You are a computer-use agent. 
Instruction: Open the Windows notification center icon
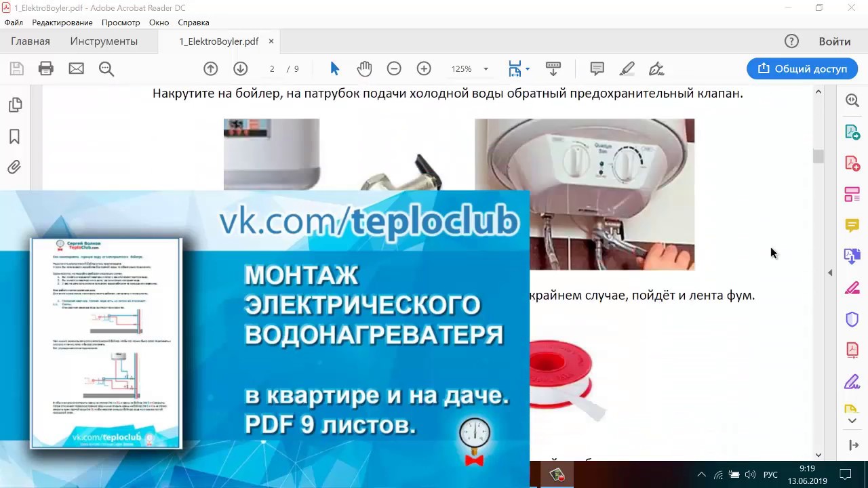(x=846, y=474)
